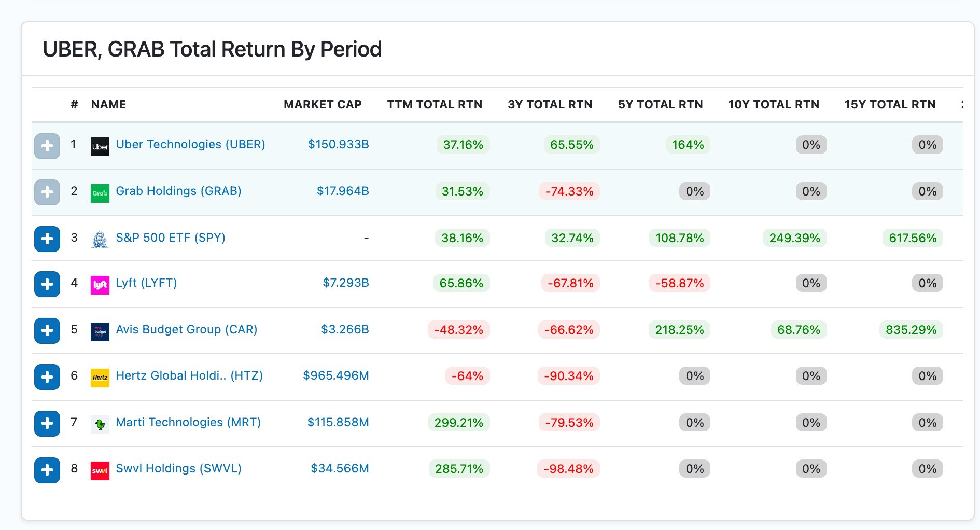Click Uber's $150.933B market cap value
The height and width of the screenshot is (530, 980).
[x=339, y=144]
